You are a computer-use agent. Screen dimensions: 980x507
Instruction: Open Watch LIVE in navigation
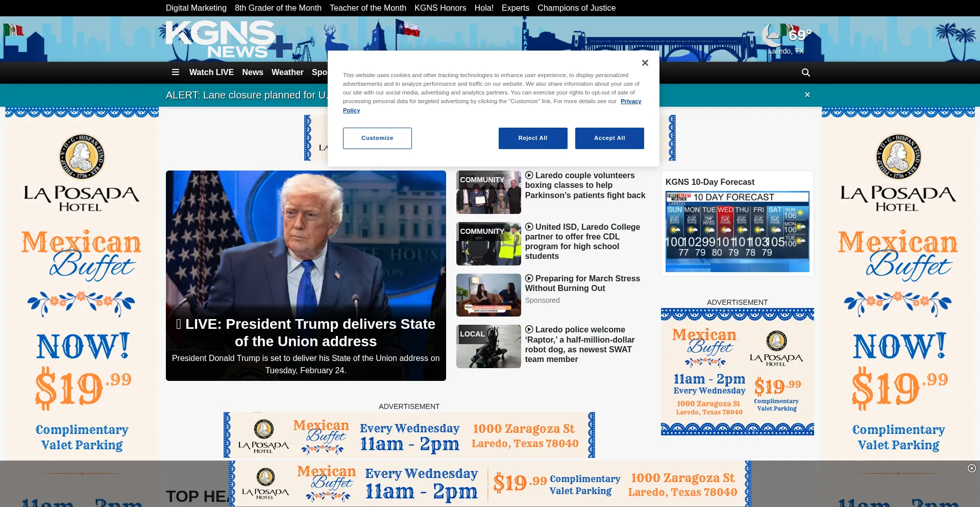pos(211,73)
